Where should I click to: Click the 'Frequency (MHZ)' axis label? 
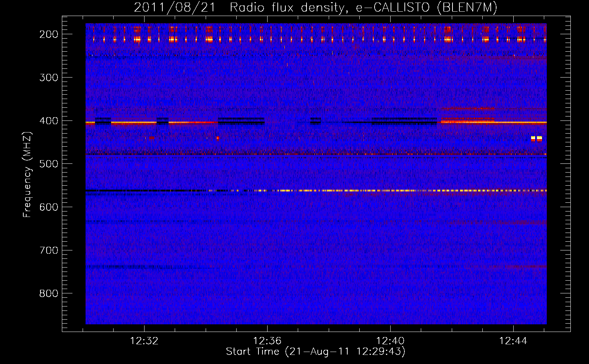[27, 174]
